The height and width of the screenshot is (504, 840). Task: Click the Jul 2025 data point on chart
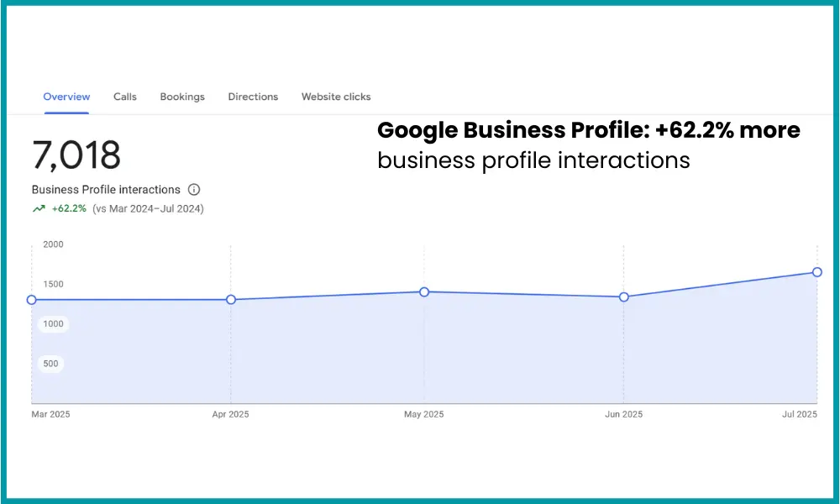(816, 272)
